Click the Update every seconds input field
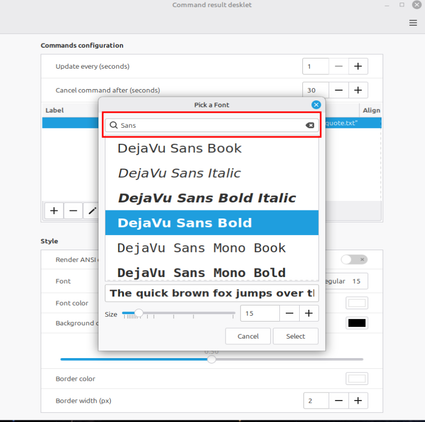This screenshot has width=425, height=422. click(316, 66)
